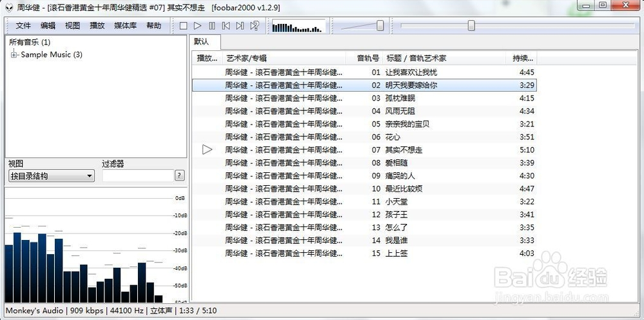Open the 文件 menu

click(x=23, y=25)
